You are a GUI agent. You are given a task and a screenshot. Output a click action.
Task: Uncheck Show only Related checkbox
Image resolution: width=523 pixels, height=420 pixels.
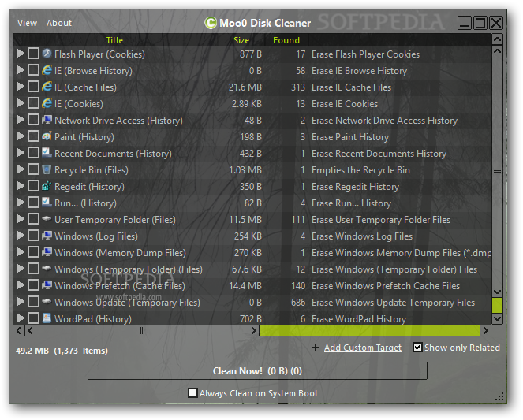[417, 347]
